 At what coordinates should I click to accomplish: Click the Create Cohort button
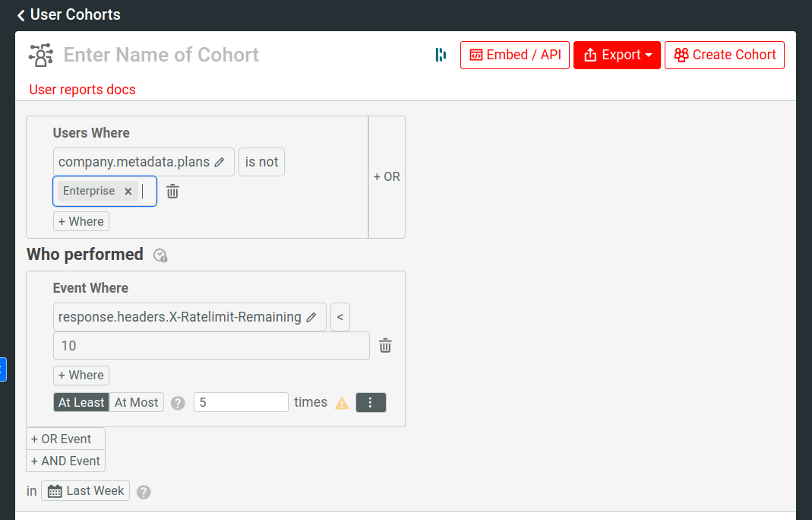[724, 55]
